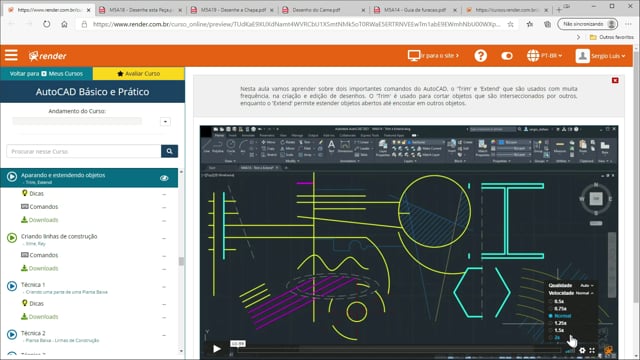Open Downloads under Técnica 1
This screenshot has height=360, width=640.
(43, 316)
